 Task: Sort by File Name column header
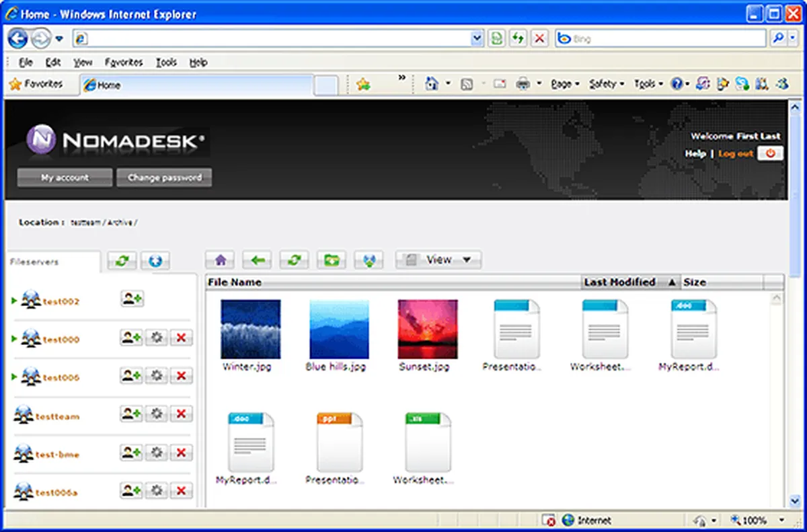[x=393, y=282]
